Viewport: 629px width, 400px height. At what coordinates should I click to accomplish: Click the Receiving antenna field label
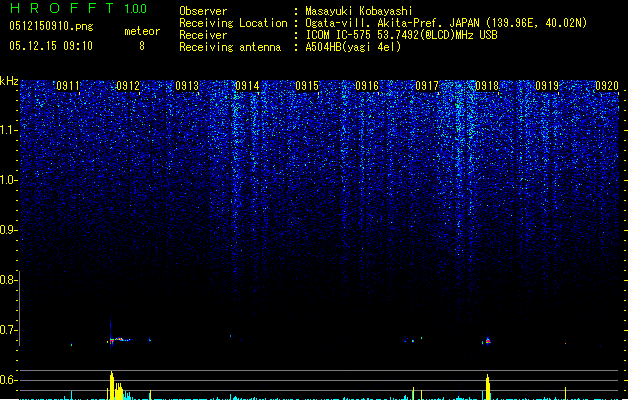230,47
